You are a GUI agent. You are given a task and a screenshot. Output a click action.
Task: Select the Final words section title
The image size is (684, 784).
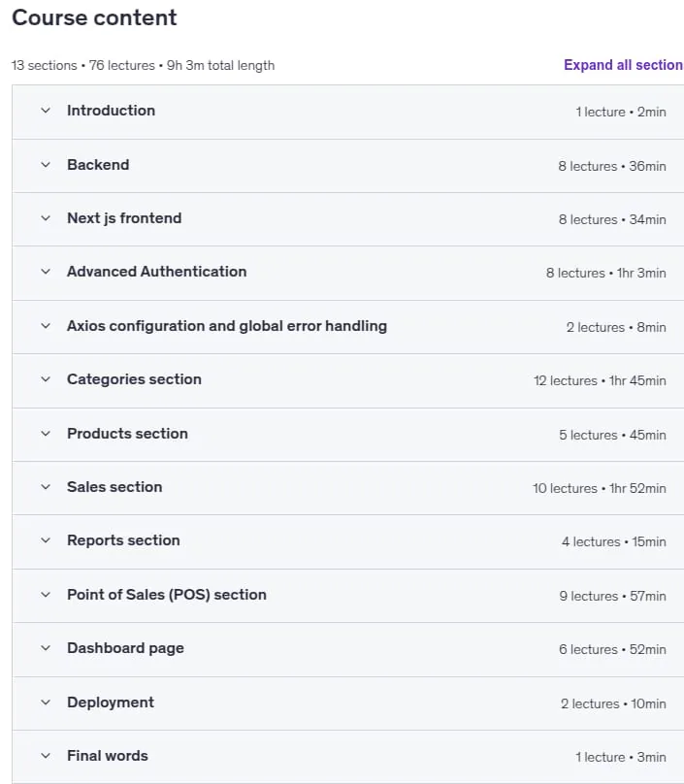tap(108, 756)
